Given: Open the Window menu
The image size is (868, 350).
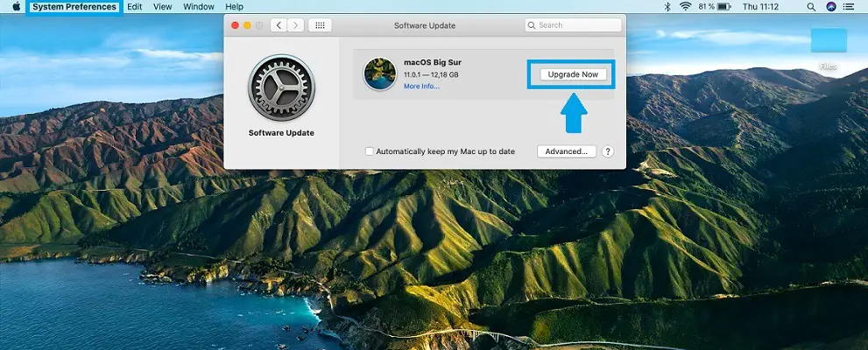Looking at the screenshot, I should point(199,7).
